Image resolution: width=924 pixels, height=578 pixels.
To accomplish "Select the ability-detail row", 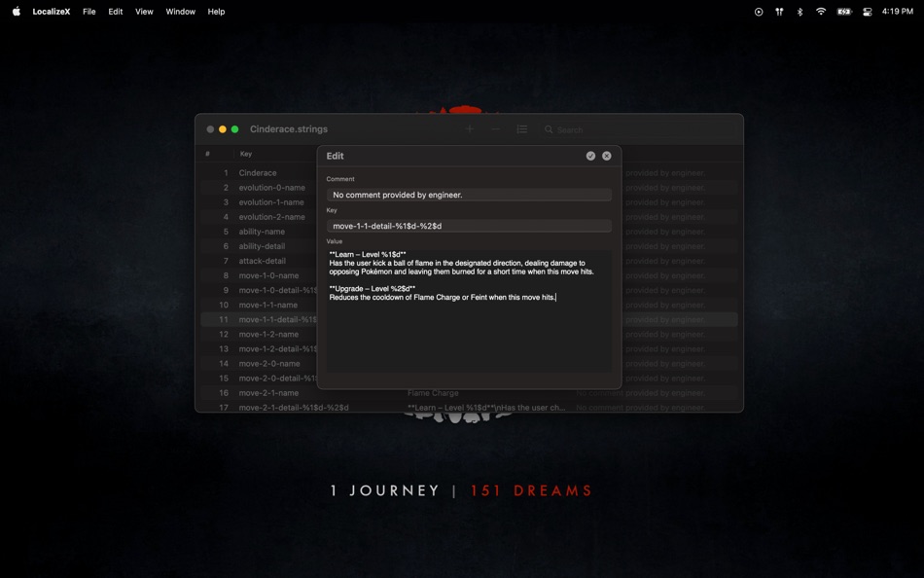I will [x=469, y=246].
